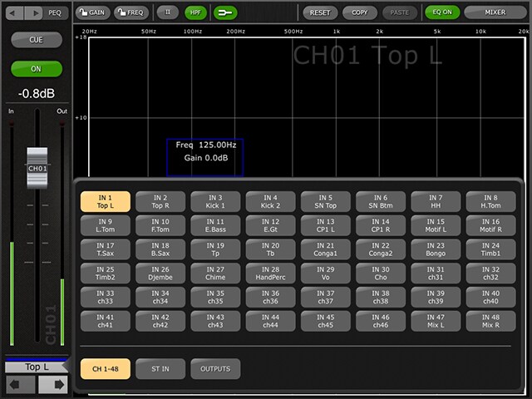Click the back triangle in top-left corner
532x399 pixels.
click(13, 12)
